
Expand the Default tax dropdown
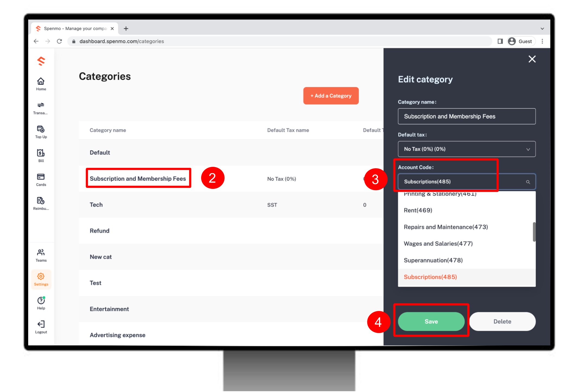(467, 149)
